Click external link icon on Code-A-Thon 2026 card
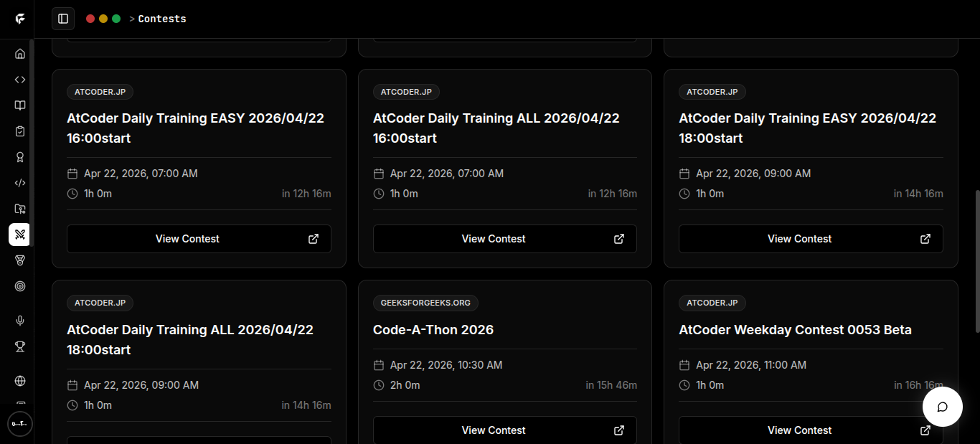980x444 pixels. 619,430
